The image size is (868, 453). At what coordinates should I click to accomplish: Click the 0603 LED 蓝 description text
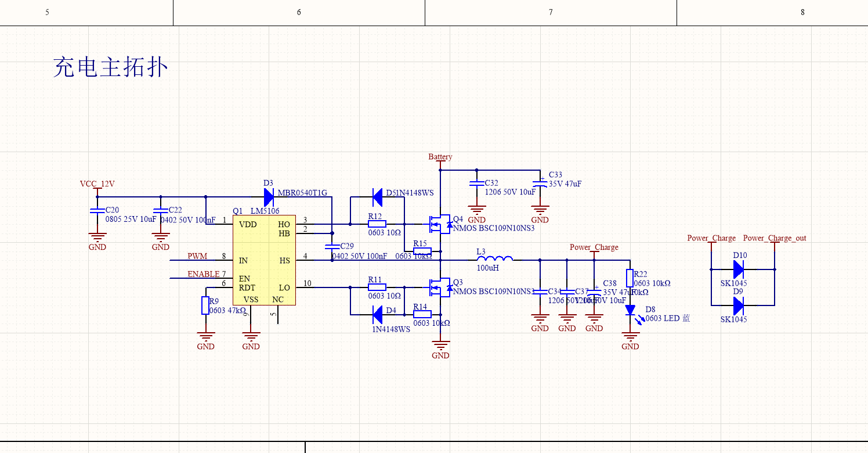click(x=668, y=318)
